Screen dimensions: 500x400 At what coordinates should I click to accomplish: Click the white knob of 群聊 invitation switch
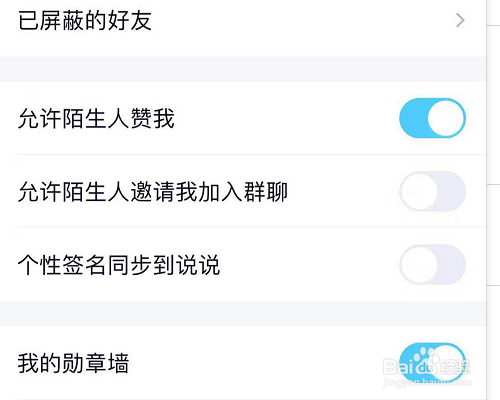(x=419, y=191)
